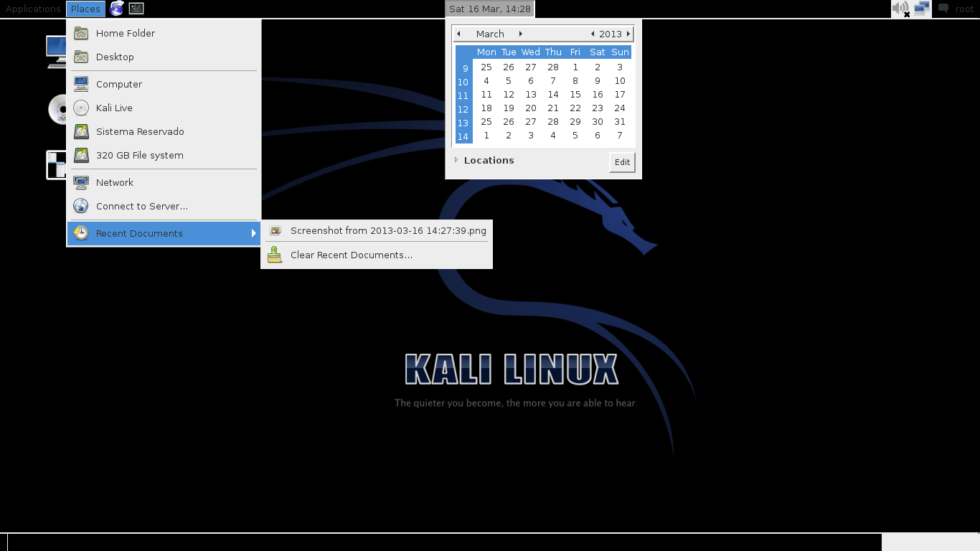Click the Edit button beside Locations
The width and height of the screenshot is (980, 551).
[x=622, y=162]
